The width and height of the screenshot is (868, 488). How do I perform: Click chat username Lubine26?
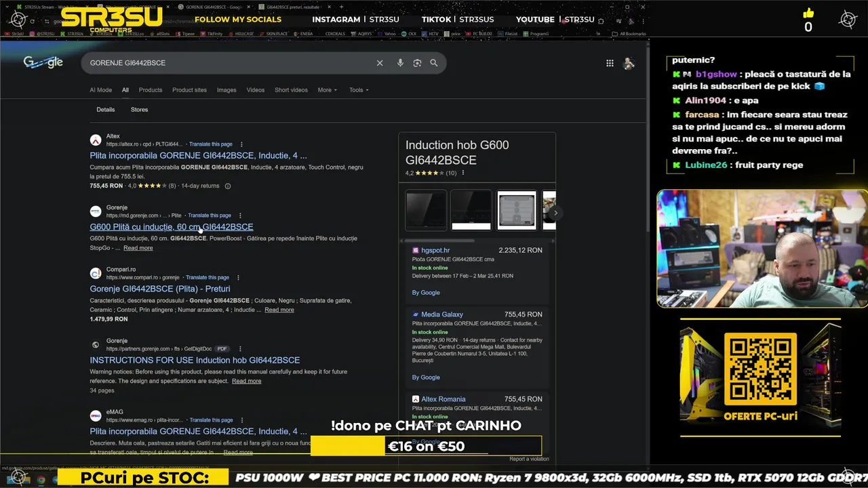(705, 165)
